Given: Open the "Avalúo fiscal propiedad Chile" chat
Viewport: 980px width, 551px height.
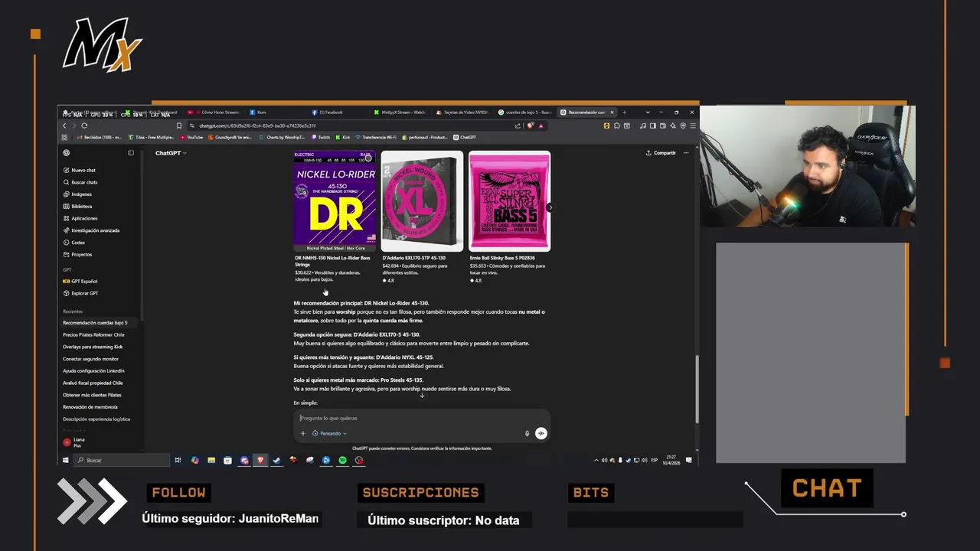Looking at the screenshot, I should pyautogui.click(x=98, y=383).
